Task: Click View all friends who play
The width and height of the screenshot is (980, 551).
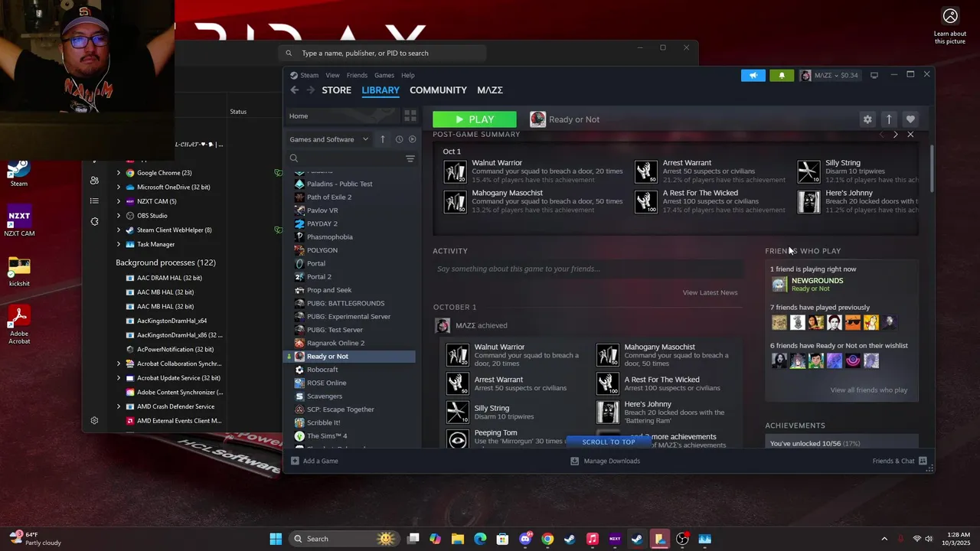Action: [x=869, y=390]
